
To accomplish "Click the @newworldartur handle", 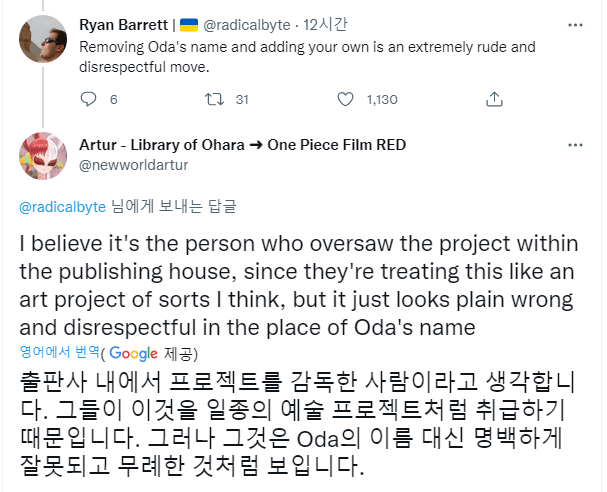I will (128, 163).
